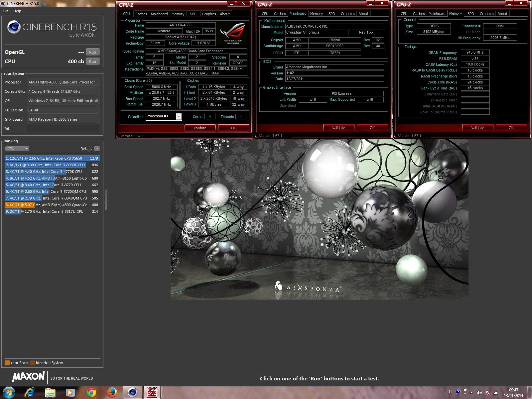This screenshot has height=399, width=532.
Task: Select ranking row Intel Core i7-3770
Action: (x=52, y=185)
